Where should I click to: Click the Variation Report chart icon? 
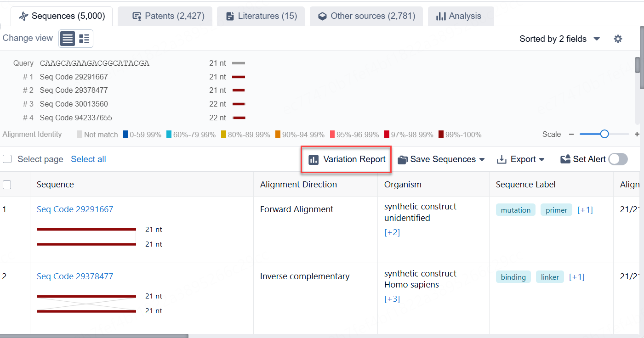313,159
